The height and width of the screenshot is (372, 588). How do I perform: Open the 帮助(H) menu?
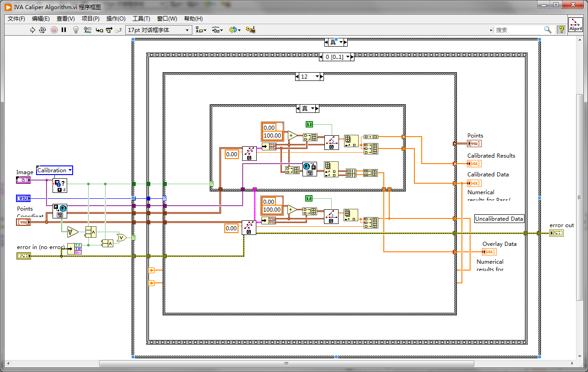coord(193,19)
